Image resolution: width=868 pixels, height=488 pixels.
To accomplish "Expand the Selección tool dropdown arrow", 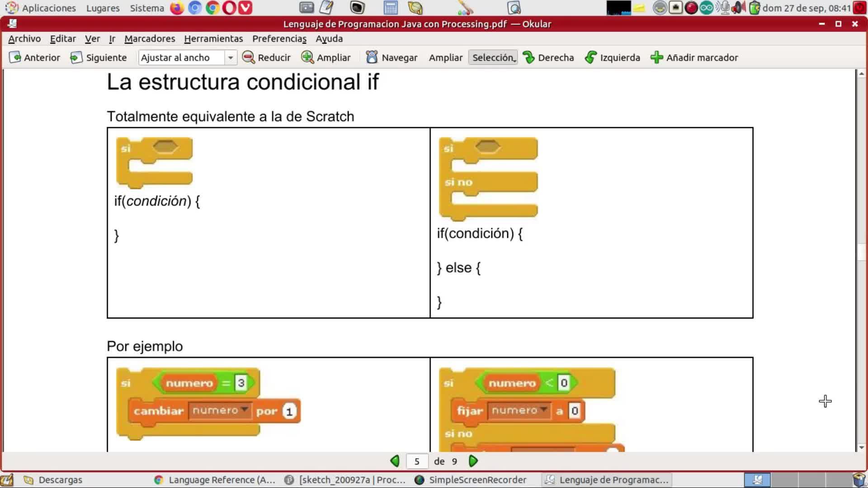I will (515, 60).
